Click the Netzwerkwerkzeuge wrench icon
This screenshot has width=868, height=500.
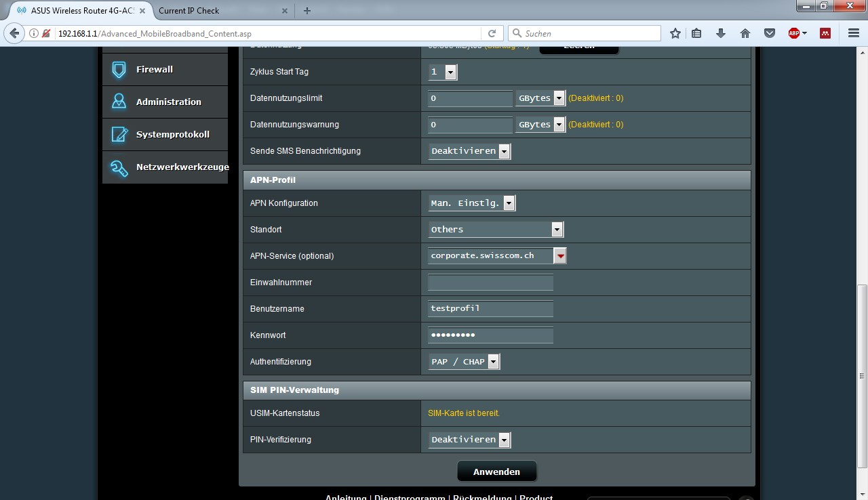(119, 167)
